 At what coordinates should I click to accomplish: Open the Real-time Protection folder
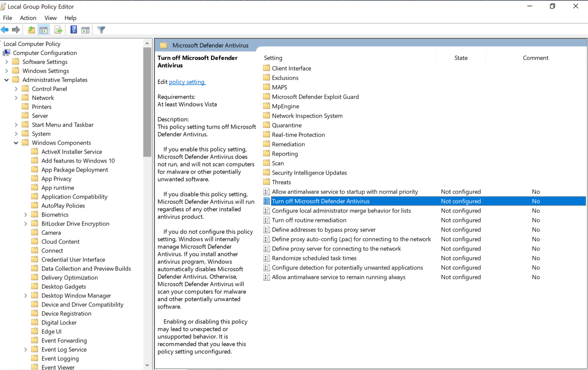click(x=298, y=134)
